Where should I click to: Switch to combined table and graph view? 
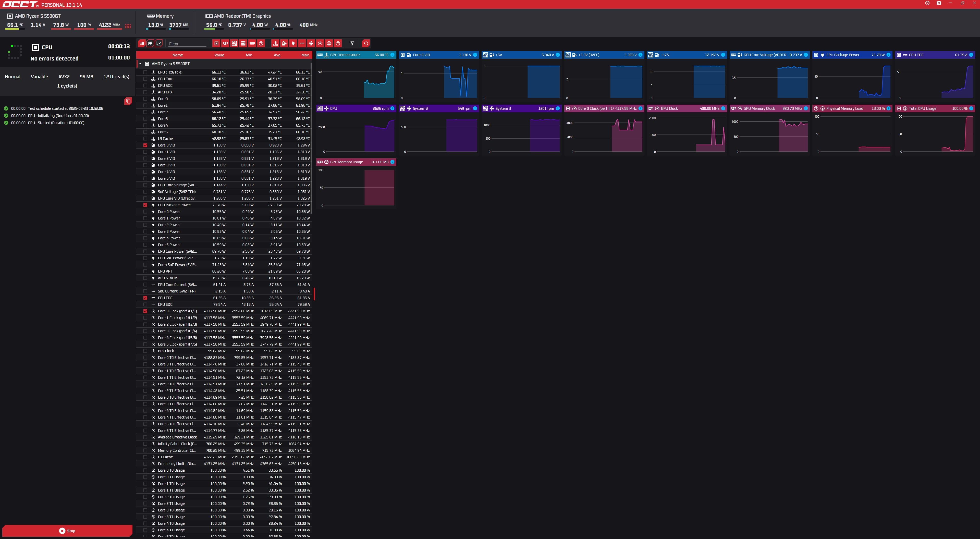pos(142,43)
